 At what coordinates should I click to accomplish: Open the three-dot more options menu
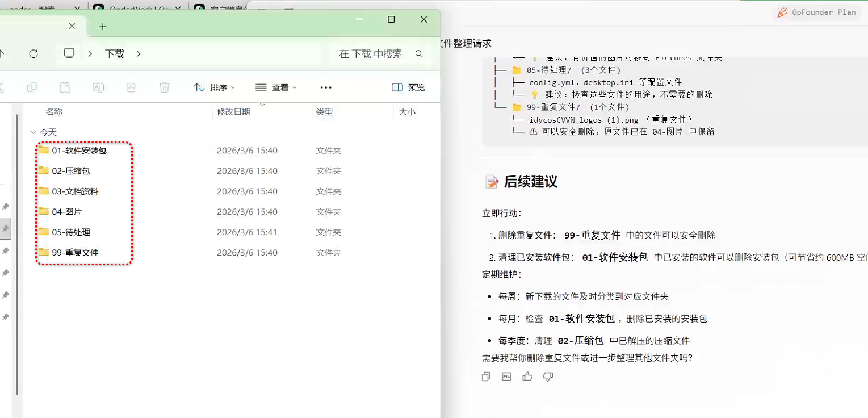(x=325, y=87)
